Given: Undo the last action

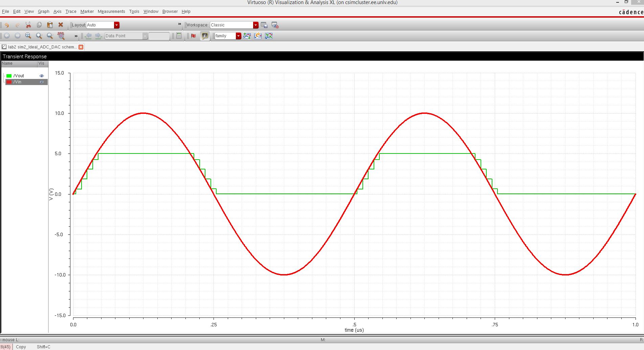Looking at the screenshot, I should [x=7, y=25].
